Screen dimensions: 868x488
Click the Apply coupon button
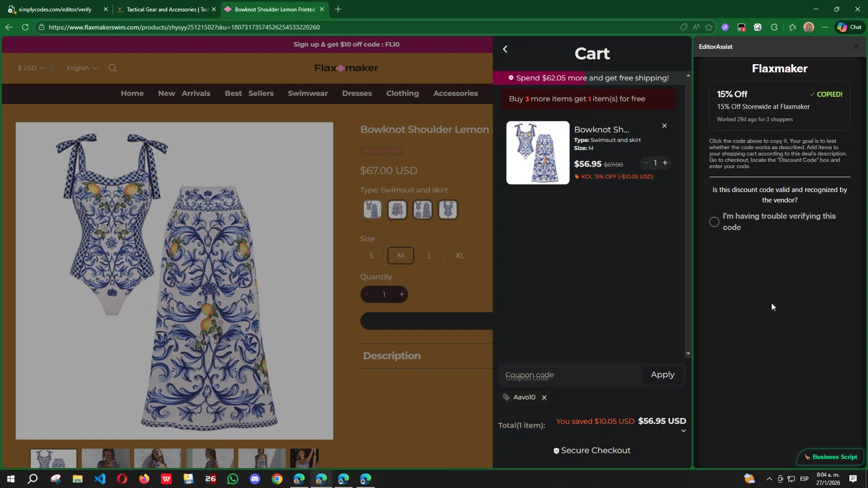click(x=663, y=375)
